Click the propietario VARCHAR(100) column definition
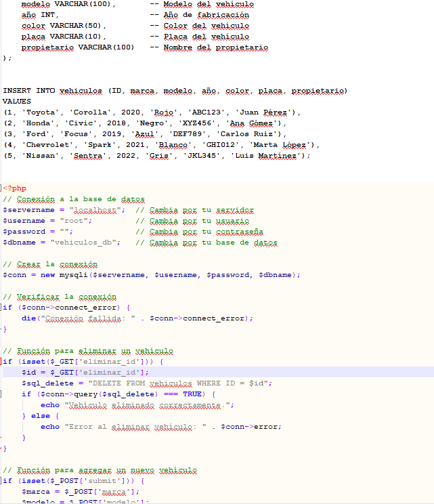Viewport: 434px width, 504px height. point(78,47)
